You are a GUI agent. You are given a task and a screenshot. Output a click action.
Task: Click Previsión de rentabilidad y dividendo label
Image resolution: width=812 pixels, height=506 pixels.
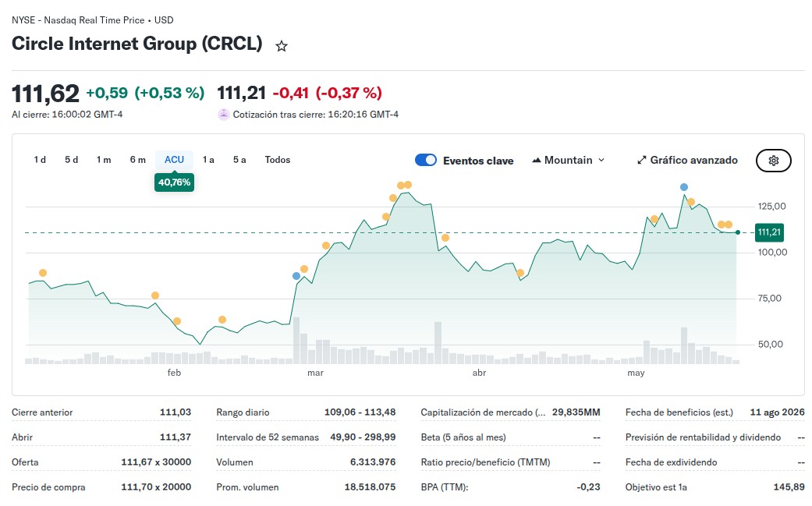pos(704,437)
